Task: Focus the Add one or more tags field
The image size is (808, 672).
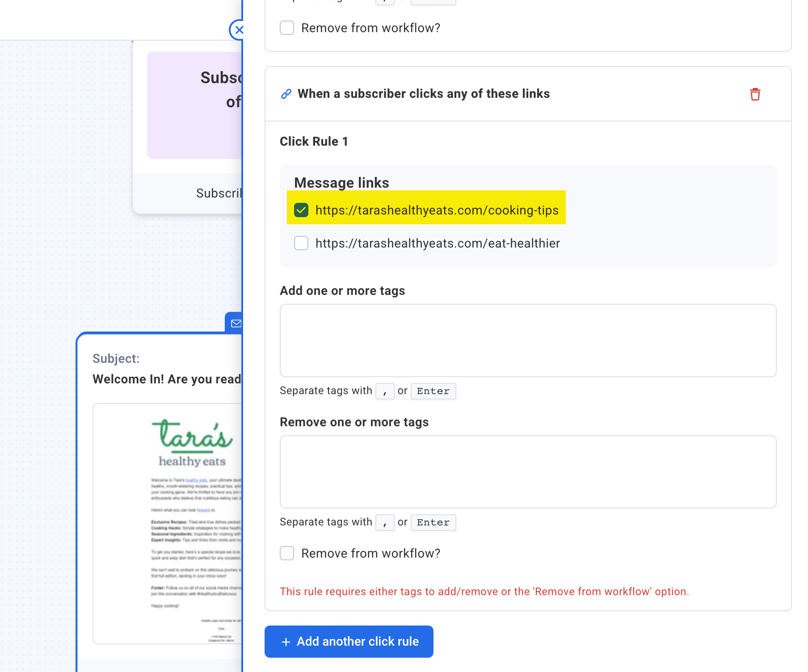Action: [x=528, y=340]
